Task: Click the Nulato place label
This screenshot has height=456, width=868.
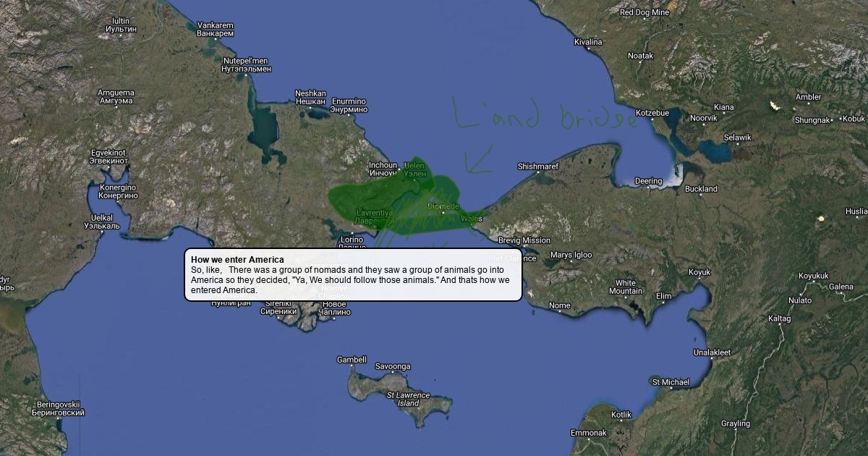Action: pos(800,300)
